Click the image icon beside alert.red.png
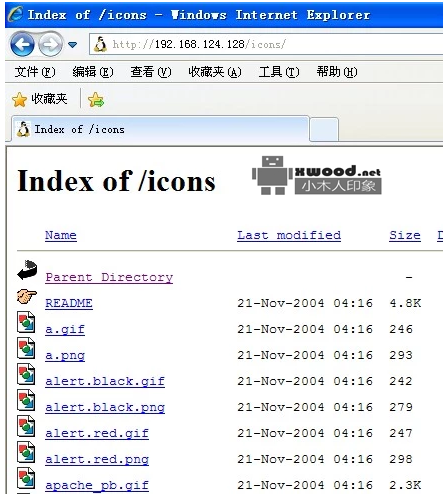Screen dimensions: 445x503 click(x=26, y=452)
